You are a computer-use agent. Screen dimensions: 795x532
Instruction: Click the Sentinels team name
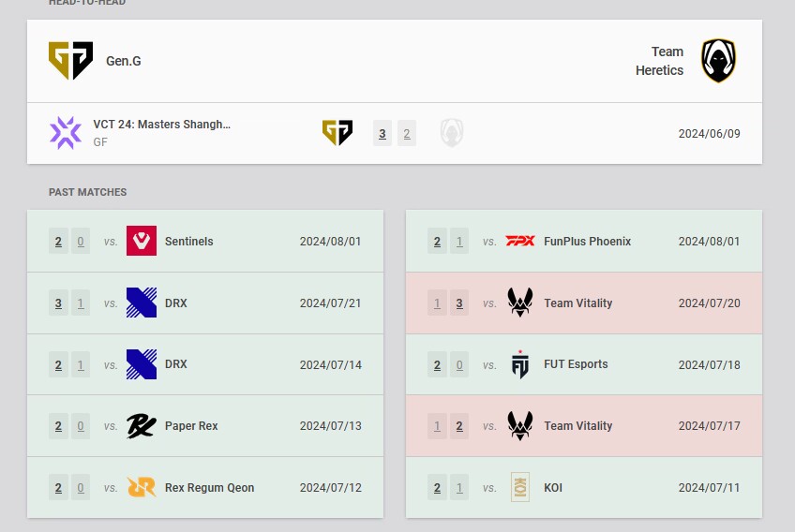click(x=188, y=241)
